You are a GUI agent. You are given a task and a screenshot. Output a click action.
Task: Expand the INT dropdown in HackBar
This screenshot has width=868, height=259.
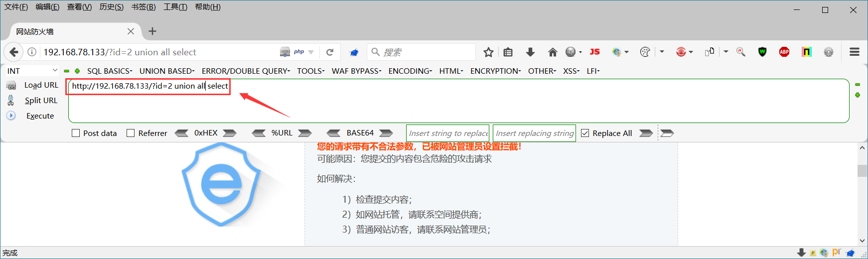click(x=32, y=71)
